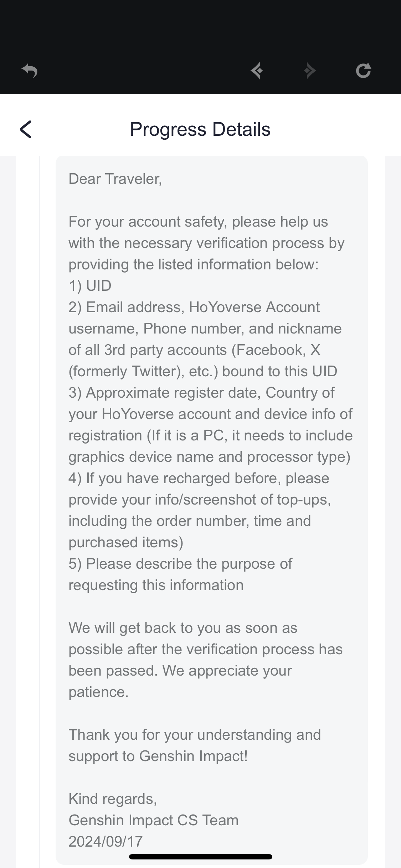Click the 'Kind regards,' closing line

pyautogui.click(x=113, y=799)
